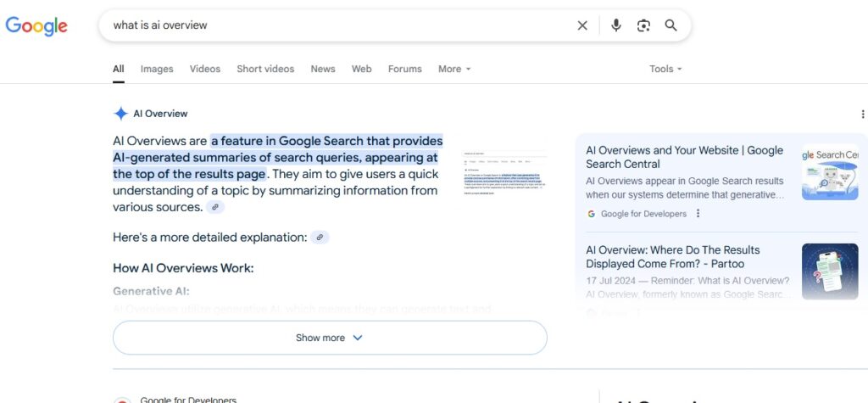Open three-dot menu next to Google for Developers
The height and width of the screenshot is (403, 868).
pyautogui.click(x=698, y=214)
